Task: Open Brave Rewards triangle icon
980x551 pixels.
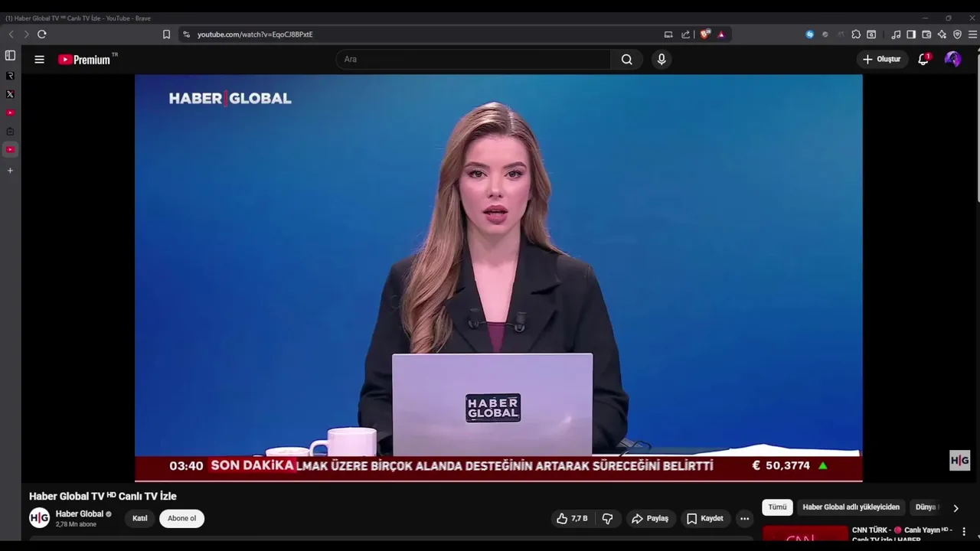Action: 721,34
